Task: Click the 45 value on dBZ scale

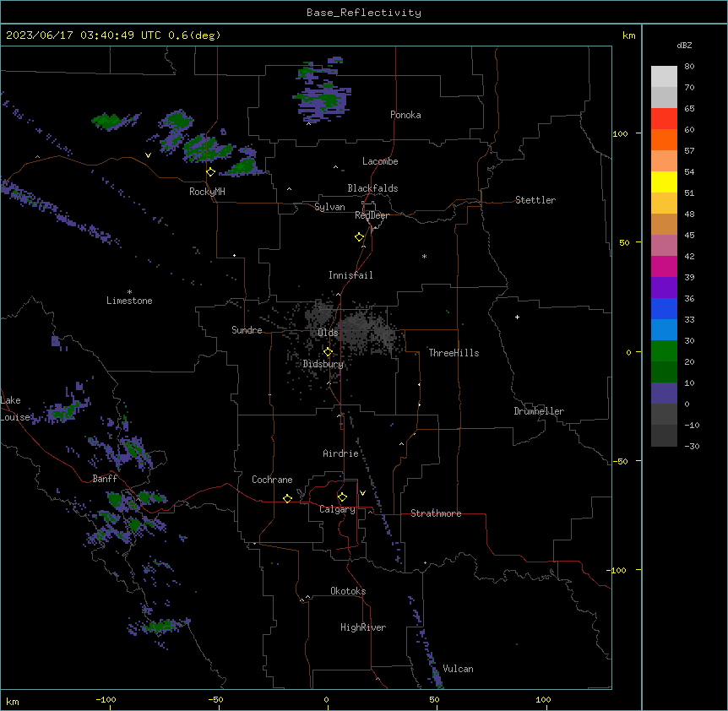Action: tap(689, 235)
